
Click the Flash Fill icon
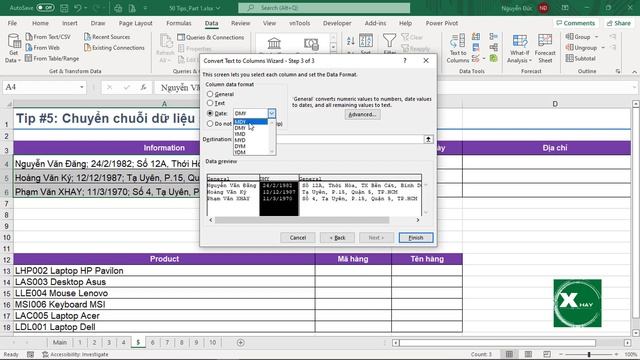[476, 37]
